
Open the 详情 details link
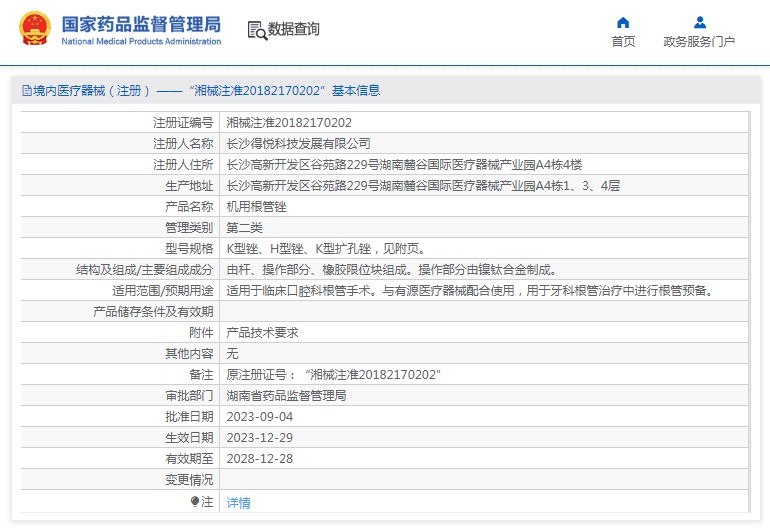(239, 502)
